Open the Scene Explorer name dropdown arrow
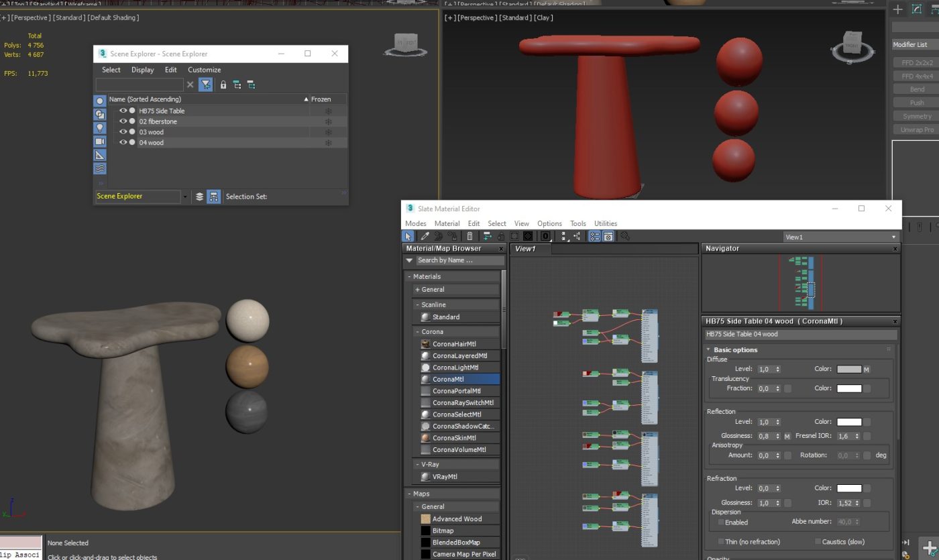This screenshot has width=939, height=560. [185, 197]
